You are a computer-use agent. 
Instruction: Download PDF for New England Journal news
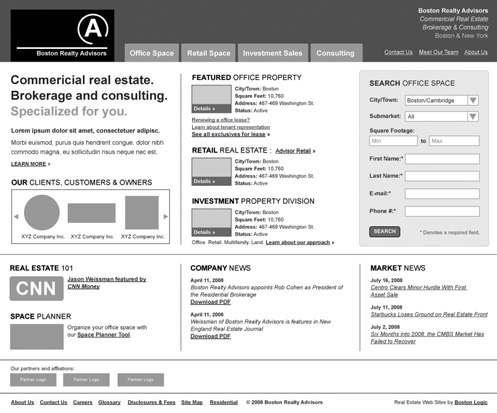point(210,336)
